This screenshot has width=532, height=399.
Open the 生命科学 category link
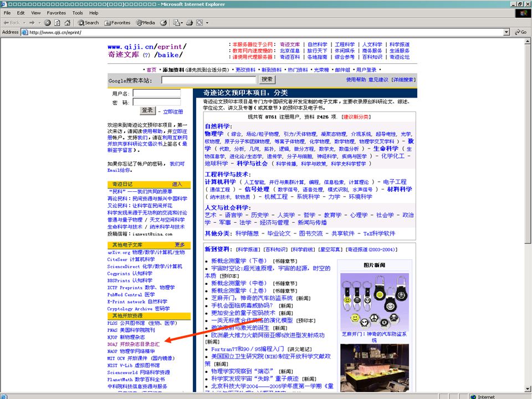(x=386, y=149)
